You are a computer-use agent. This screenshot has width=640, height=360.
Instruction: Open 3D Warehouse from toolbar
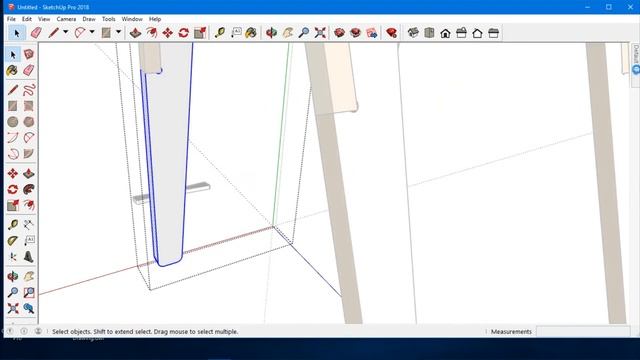click(339, 33)
